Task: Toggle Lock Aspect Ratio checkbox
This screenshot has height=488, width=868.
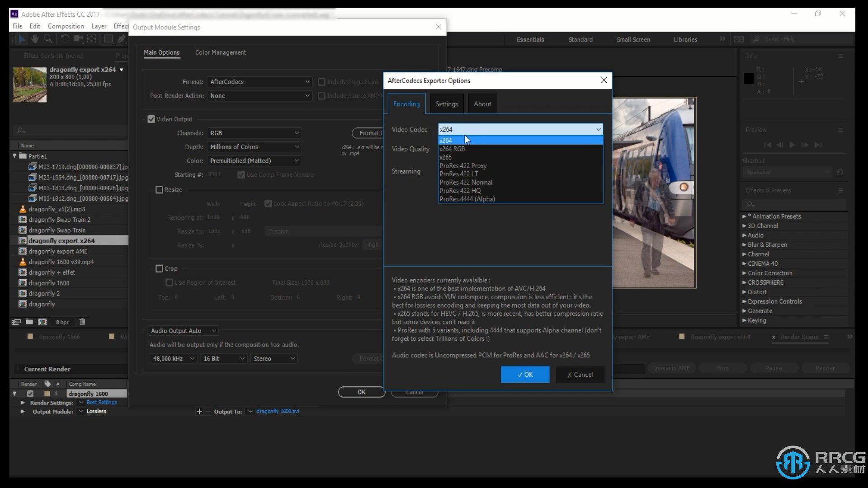Action: [268, 204]
